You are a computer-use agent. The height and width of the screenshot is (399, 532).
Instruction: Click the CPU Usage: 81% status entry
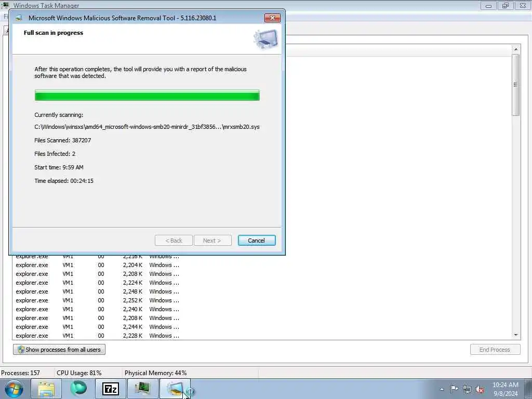(x=79, y=373)
